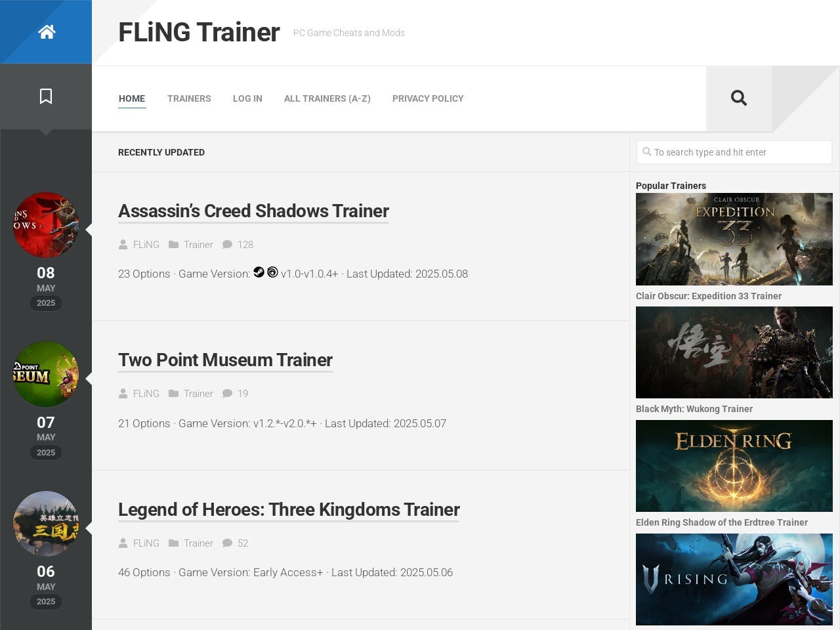
Task: Click comment bubble icon on Two Point Museum post
Action: click(x=227, y=393)
